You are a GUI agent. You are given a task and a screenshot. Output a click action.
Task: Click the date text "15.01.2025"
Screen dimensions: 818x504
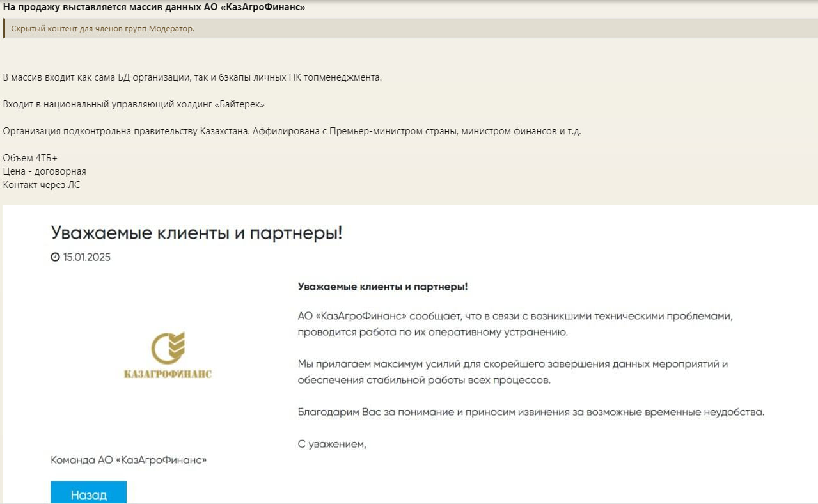tap(87, 257)
